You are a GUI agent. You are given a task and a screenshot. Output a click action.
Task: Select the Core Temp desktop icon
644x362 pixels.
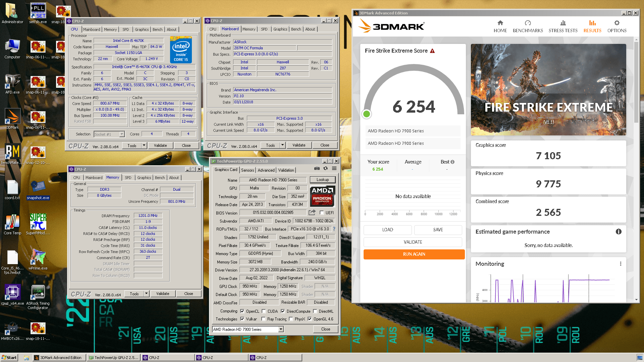click(12, 225)
